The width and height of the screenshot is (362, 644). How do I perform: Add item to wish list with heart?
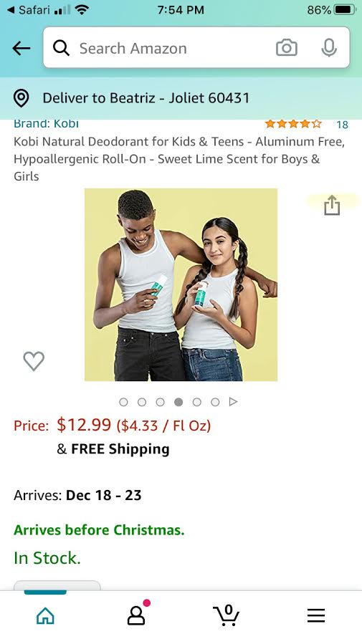[x=34, y=361]
